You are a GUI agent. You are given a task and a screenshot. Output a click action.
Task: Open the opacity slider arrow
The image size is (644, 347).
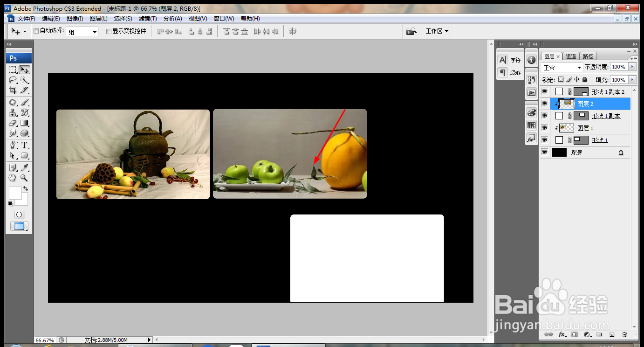pyautogui.click(x=632, y=67)
